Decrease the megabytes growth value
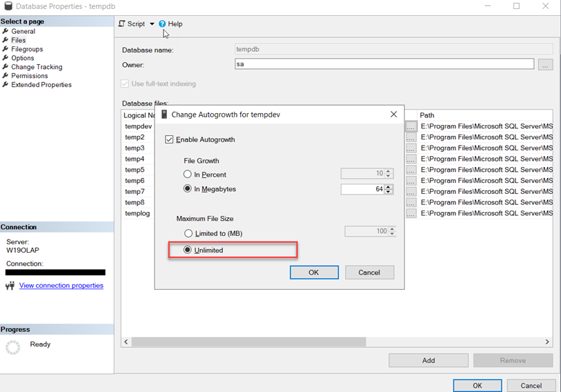Viewport: 561px width, 392px height. point(388,192)
